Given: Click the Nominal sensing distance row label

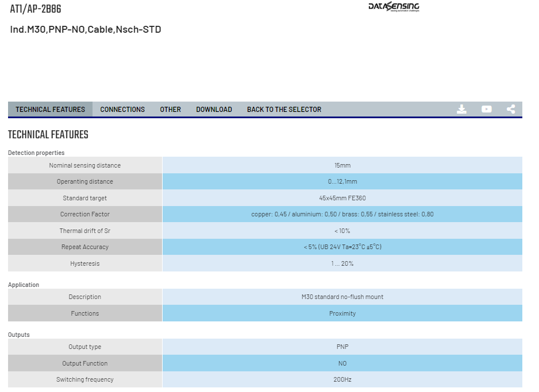Looking at the screenshot, I should coord(85,165).
